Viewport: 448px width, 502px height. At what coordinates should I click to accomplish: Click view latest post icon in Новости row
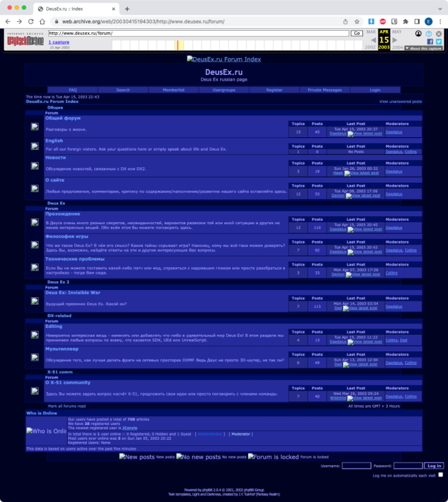click(x=361, y=173)
